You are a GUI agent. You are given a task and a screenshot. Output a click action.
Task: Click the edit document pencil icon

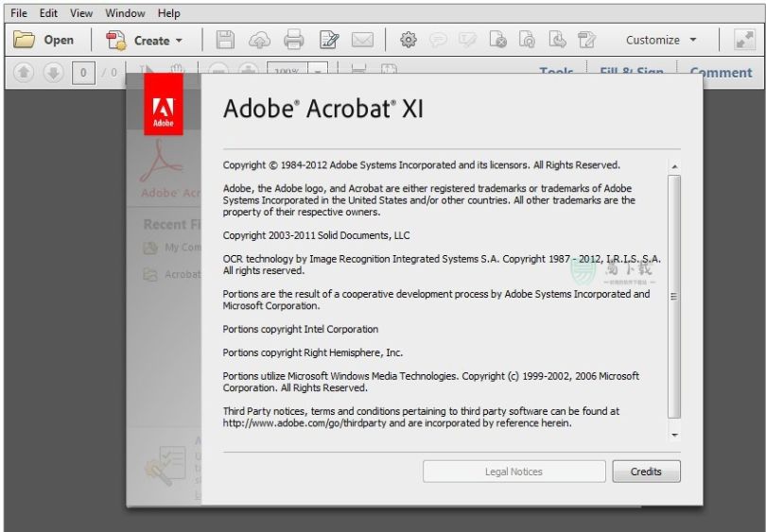(x=586, y=40)
